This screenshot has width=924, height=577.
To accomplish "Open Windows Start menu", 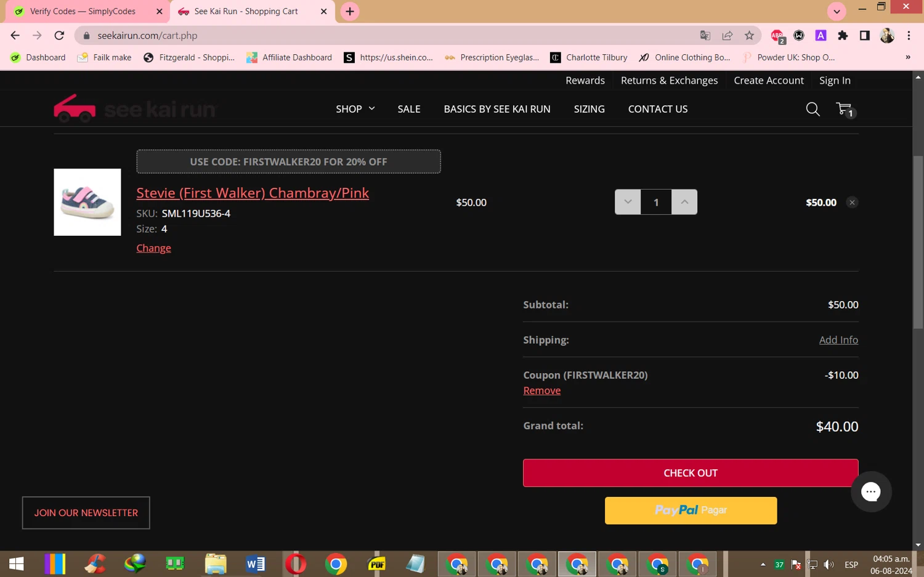I will (x=17, y=564).
